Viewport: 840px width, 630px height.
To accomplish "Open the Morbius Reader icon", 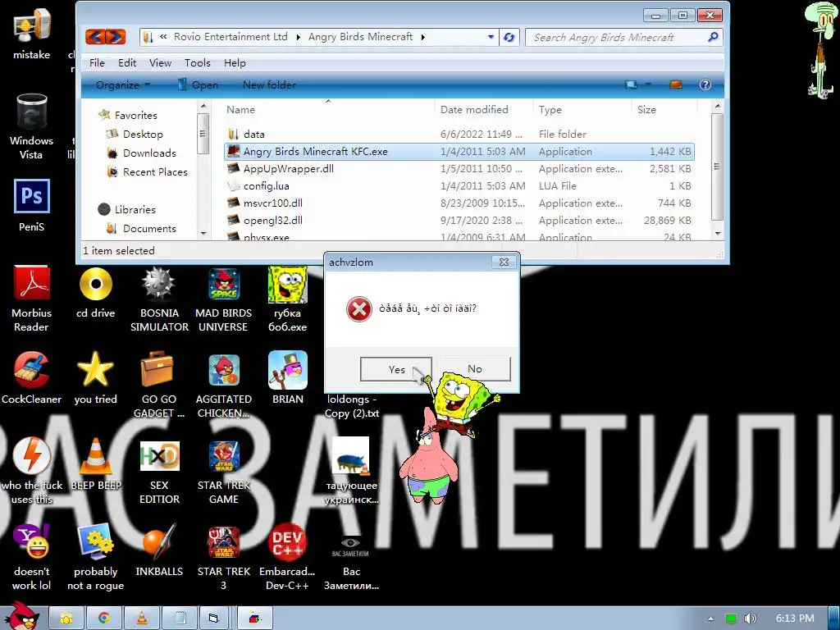I will coord(32,299).
